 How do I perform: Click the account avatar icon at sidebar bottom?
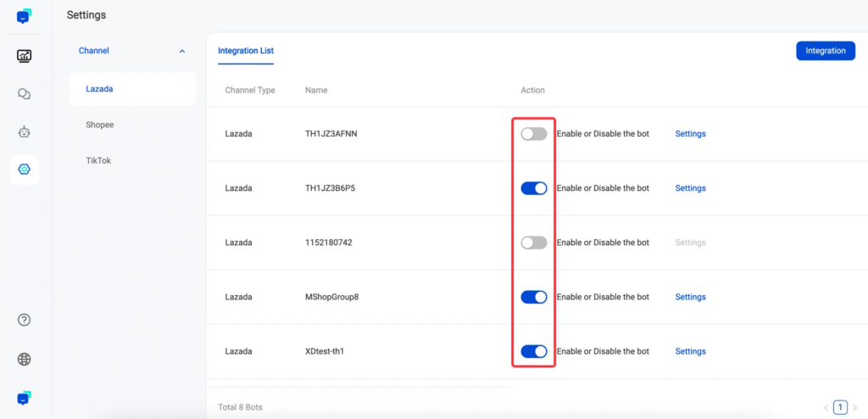click(x=24, y=398)
